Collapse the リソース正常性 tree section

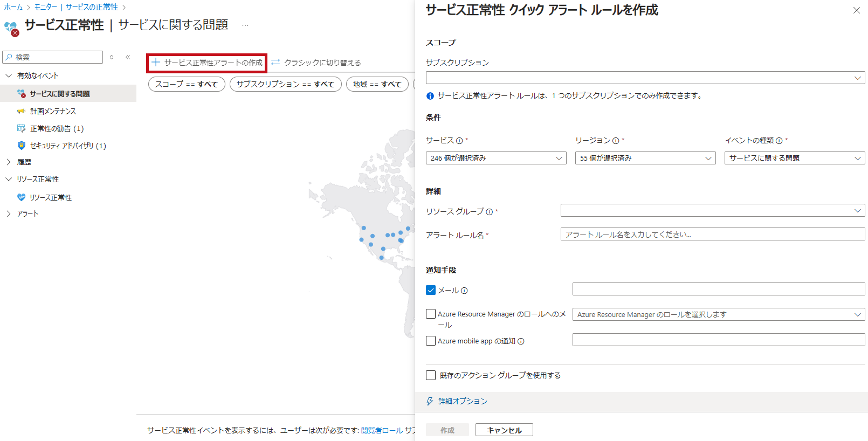(9, 179)
